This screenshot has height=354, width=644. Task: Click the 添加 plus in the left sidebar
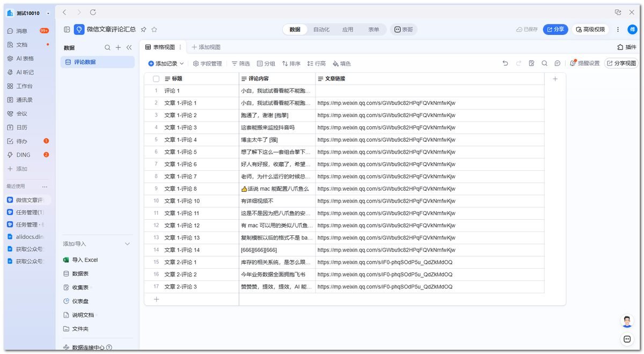tap(17, 169)
